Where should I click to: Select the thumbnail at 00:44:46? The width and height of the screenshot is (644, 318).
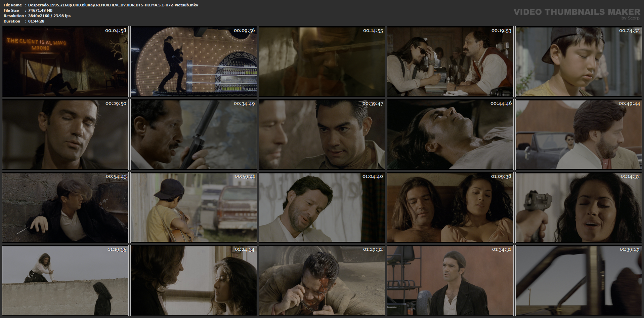tap(450, 134)
